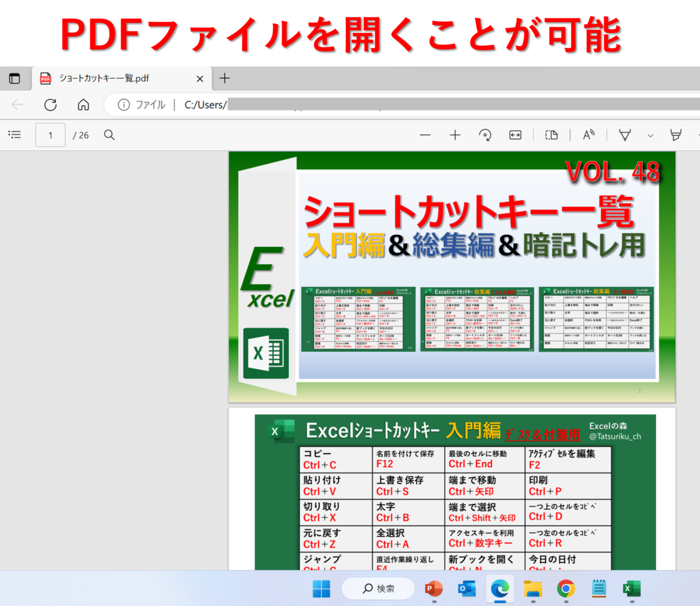
Task: Click the "@Tatsuriku_ch" handle text
Action: (615, 436)
